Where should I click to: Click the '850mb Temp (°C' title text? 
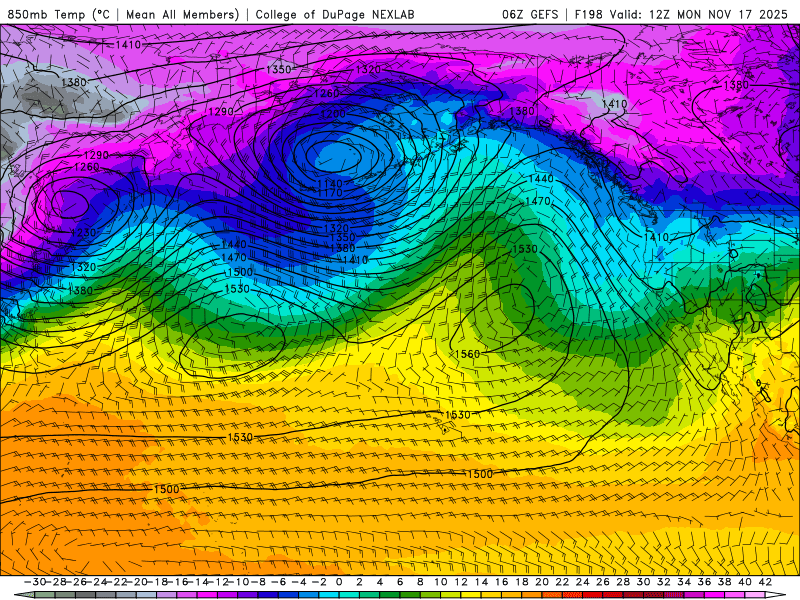(x=58, y=15)
